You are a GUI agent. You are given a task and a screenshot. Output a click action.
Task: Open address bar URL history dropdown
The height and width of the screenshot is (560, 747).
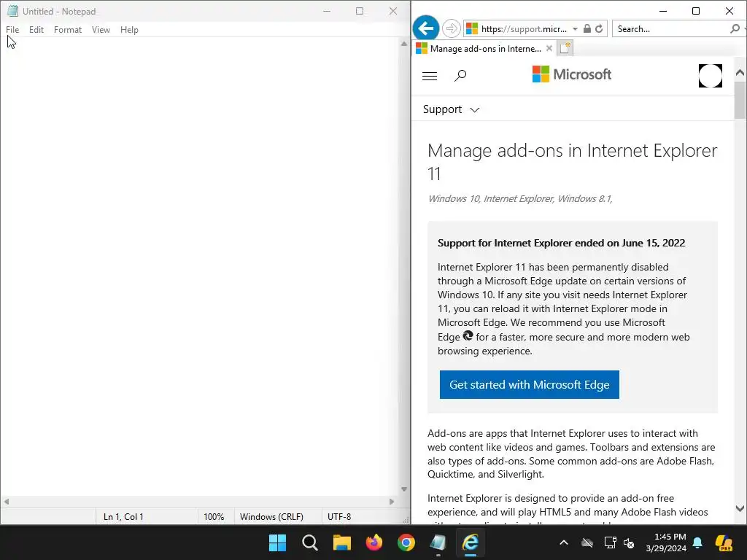click(x=575, y=29)
